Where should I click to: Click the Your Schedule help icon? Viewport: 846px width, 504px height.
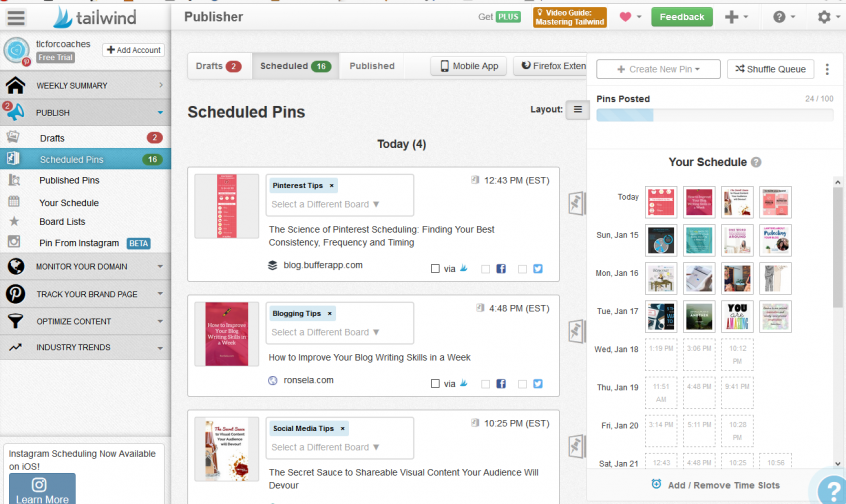pyautogui.click(x=756, y=162)
